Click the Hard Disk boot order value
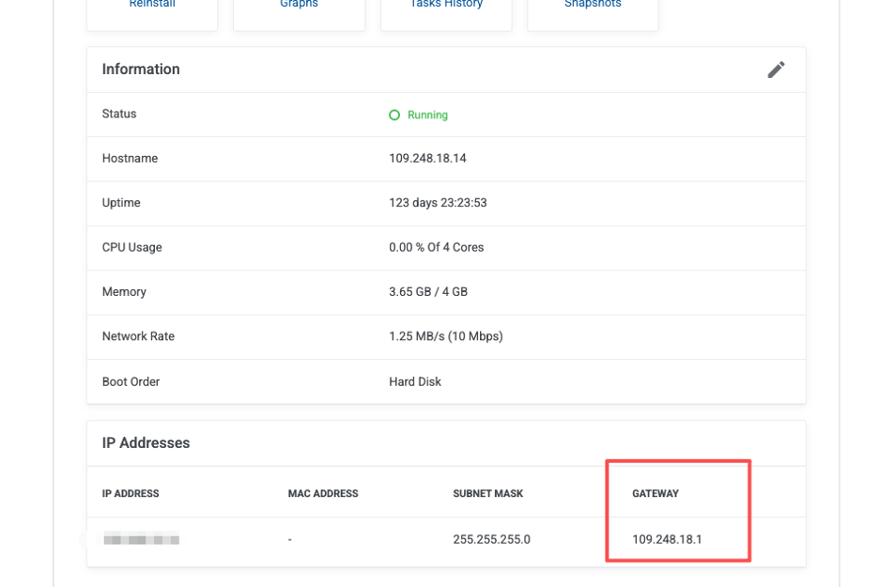 point(414,382)
